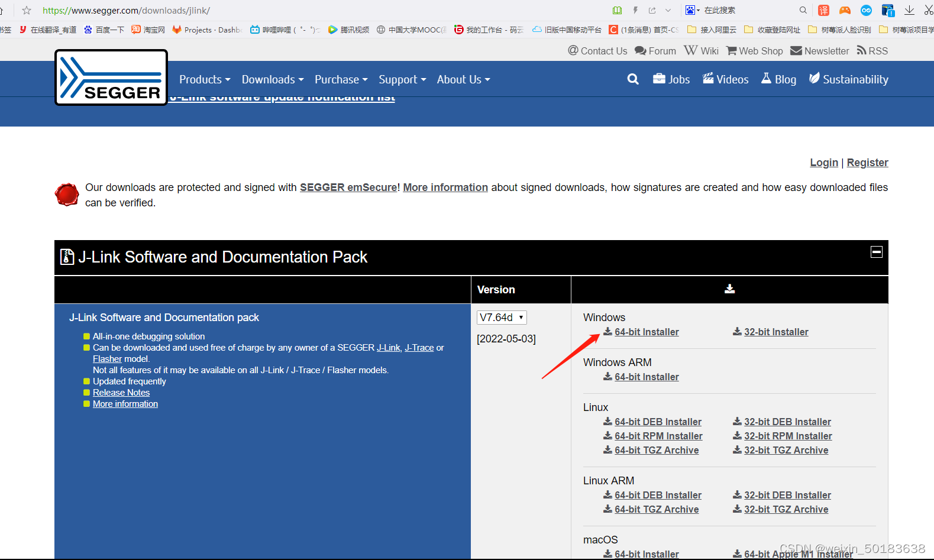Open the site search magnifier icon
This screenshot has height=560, width=934.
(633, 79)
